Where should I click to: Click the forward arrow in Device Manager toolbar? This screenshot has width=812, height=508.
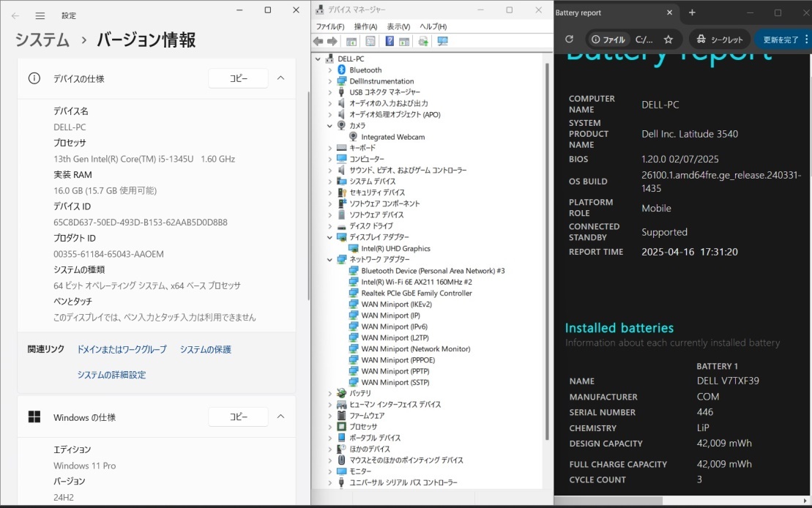point(332,42)
